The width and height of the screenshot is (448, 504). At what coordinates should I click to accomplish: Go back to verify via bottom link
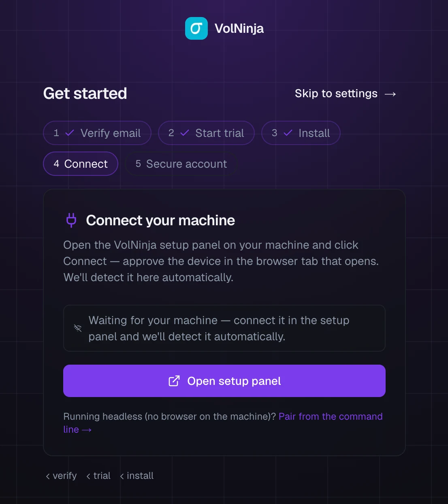pos(61,476)
